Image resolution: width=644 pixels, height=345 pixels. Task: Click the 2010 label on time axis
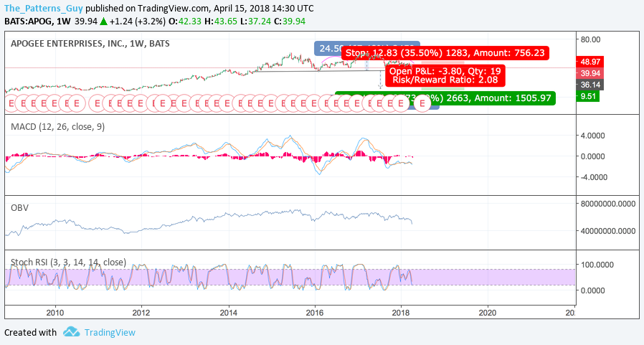coord(55,313)
